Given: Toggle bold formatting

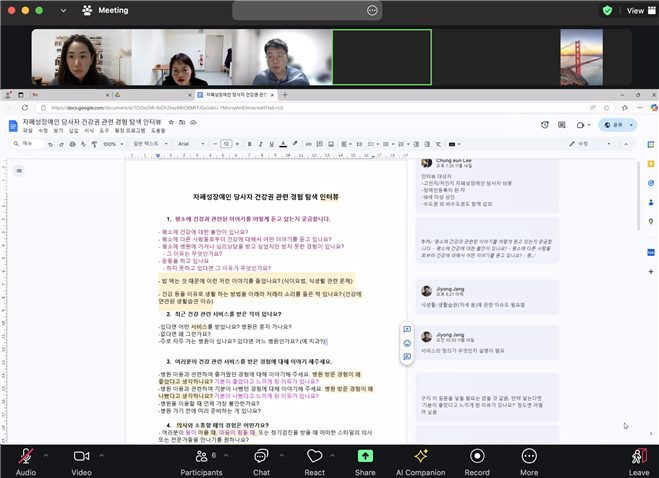Looking at the screenshot, I should [x=250, y=144].
